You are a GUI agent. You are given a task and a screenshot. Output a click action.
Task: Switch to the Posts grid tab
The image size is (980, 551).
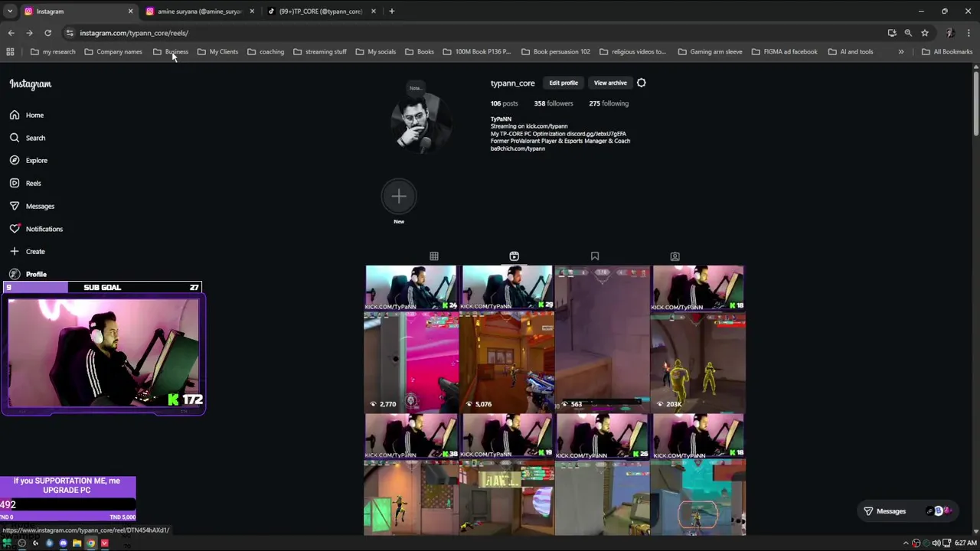tap(434, 256)
